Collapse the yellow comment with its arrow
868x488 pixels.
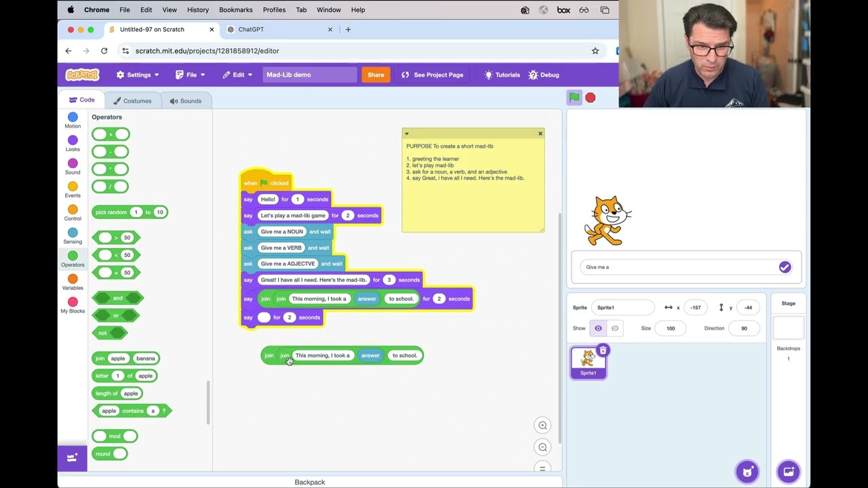click(407, 134)
